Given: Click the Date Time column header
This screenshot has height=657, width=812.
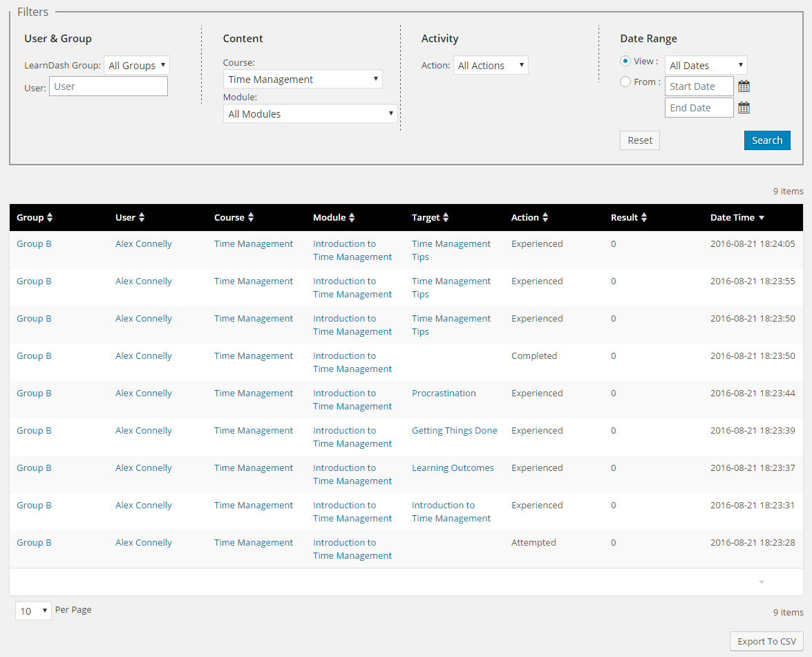Looking at the screenshot, I should [x=733, y=218].
